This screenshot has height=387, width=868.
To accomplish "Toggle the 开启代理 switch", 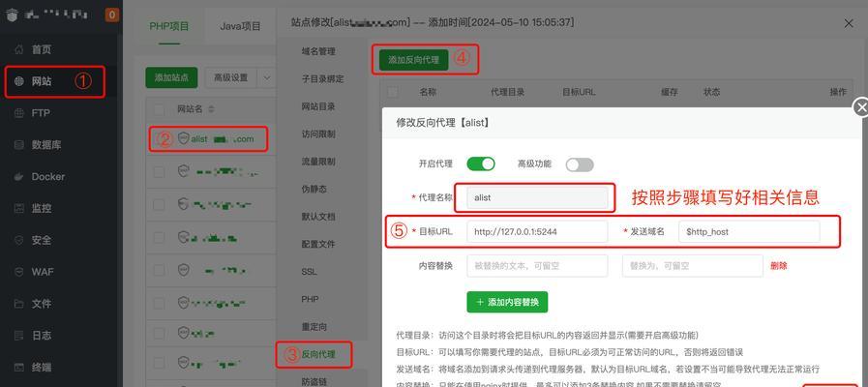I will point(481,164).
